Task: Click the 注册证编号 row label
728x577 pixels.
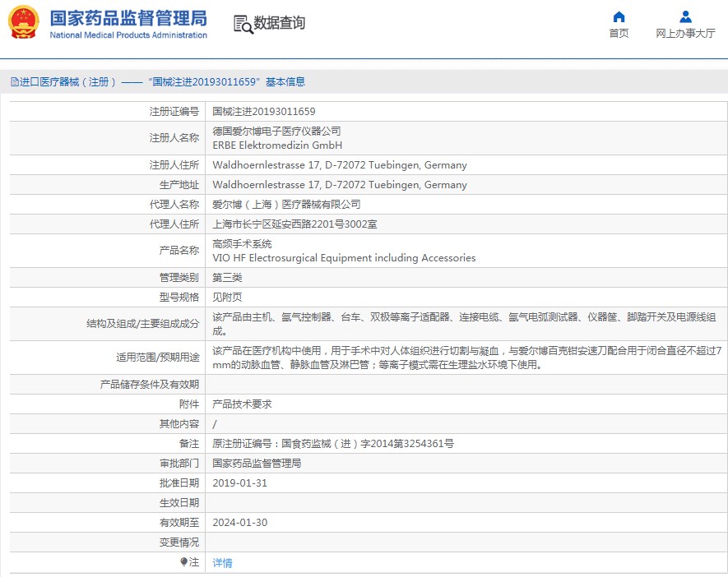Action: click(x=174, y=111)
